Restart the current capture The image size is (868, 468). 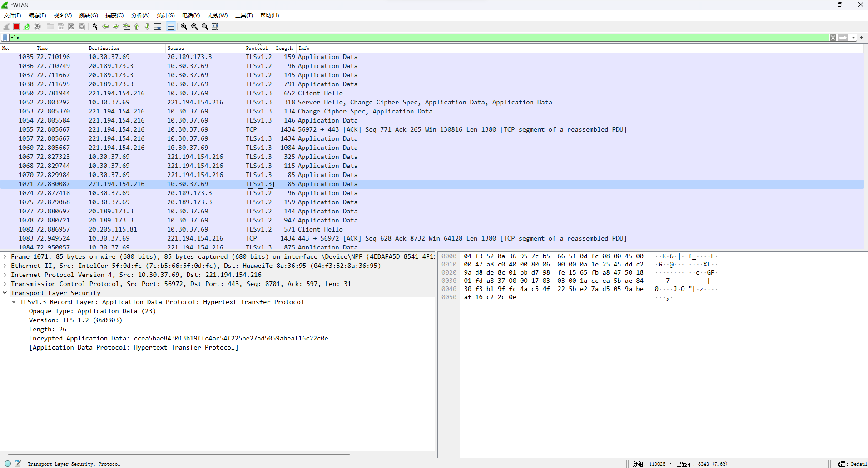pos(27,26)
